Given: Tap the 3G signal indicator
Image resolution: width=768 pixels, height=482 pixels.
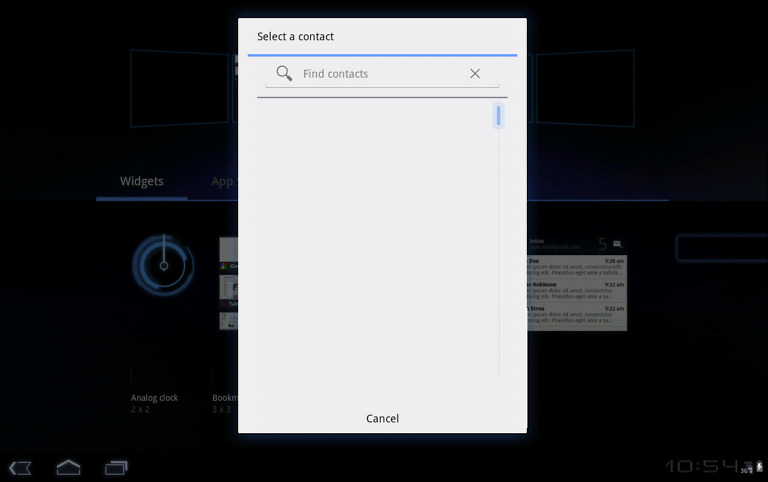Looking at the screenshot, I should (x=746, y=469).
